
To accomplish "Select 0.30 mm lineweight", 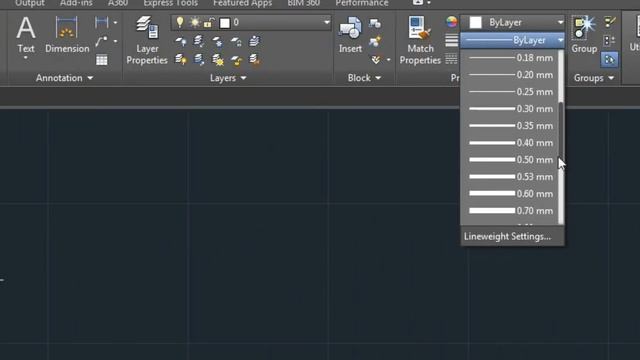I will click(510, 109).
